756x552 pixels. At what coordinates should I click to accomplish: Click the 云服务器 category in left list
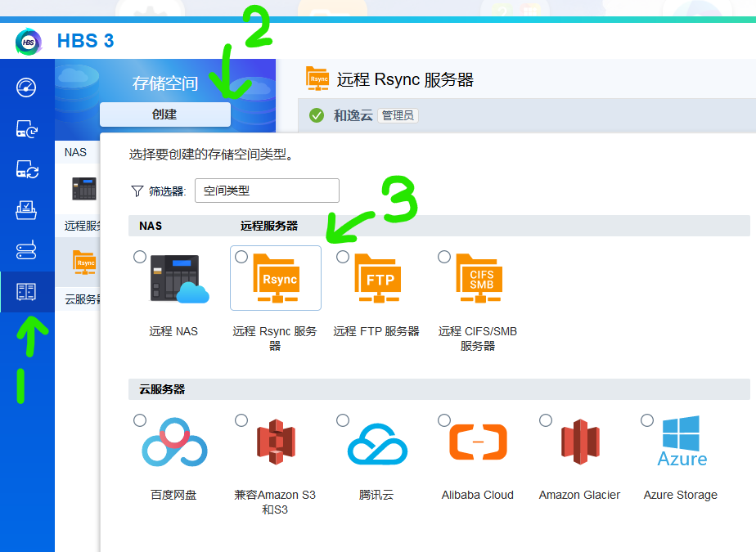(83, 299)
